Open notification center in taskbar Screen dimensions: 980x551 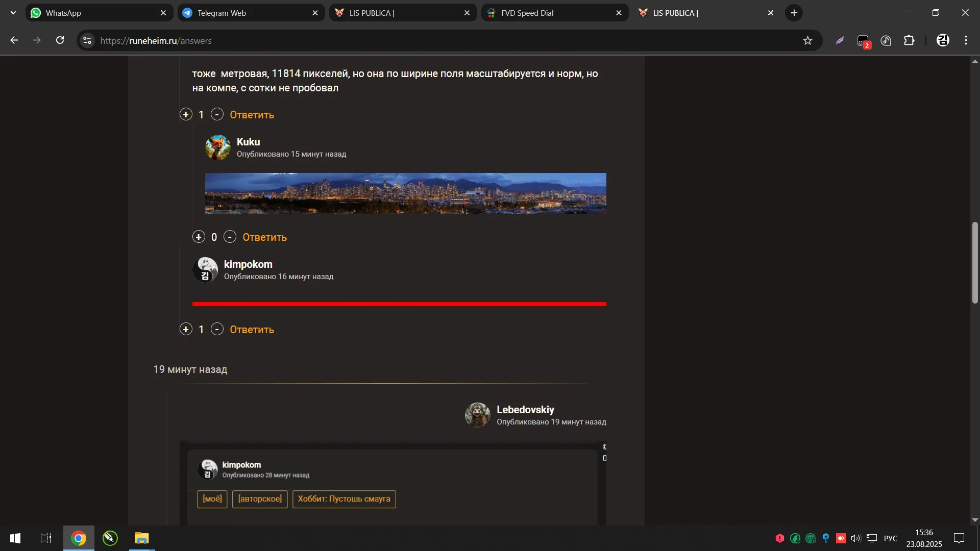pyautogui.click(x=959, y=538)
